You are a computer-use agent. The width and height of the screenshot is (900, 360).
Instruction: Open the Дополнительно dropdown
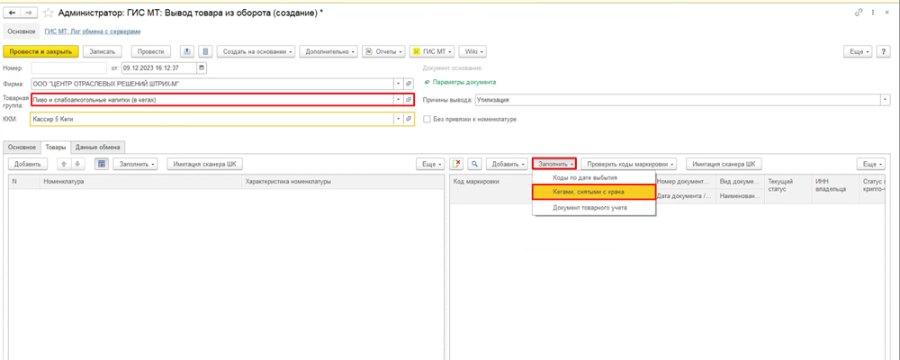[329, 52]
